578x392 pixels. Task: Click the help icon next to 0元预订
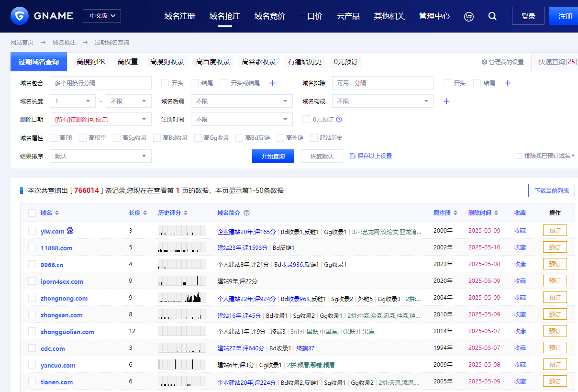(x=339, y=120)
